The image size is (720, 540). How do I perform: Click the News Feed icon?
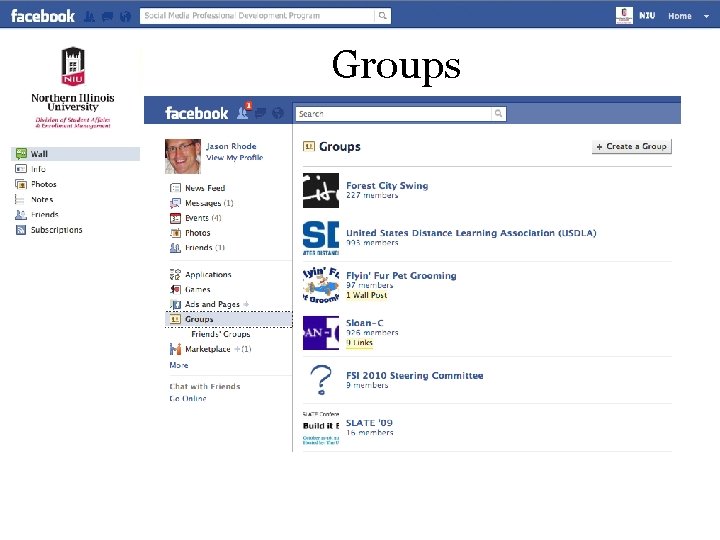click(175, 188)
